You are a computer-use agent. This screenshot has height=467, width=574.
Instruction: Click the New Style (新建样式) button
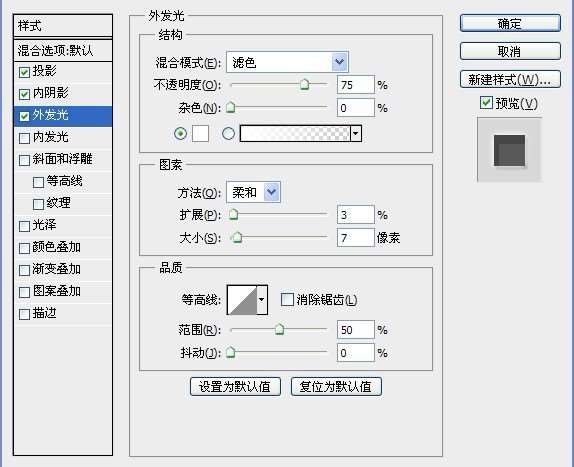point(510,79)
